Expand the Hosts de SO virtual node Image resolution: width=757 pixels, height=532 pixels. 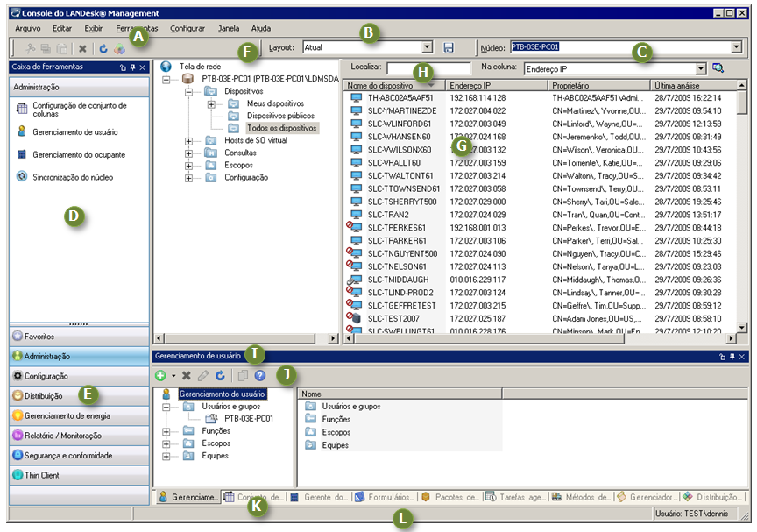pos(189,140)
